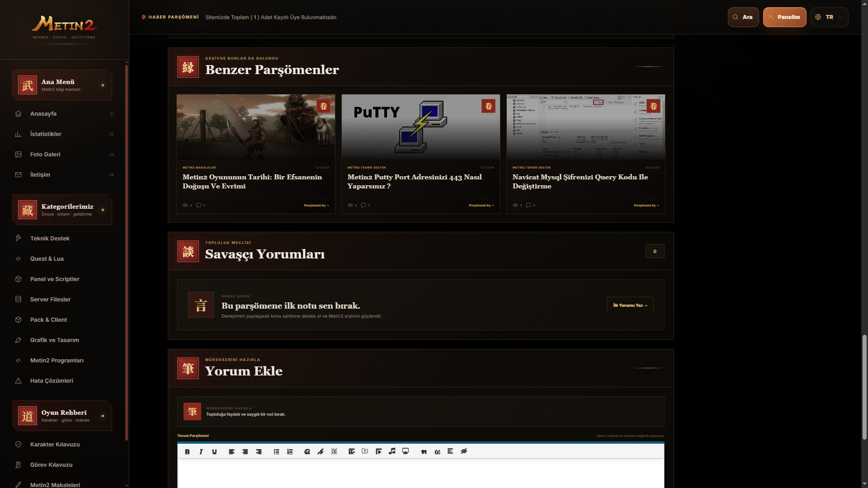Toggle italic formatting in comment editor
Screen dimensions: 868x488
click(x=201, y=451)
